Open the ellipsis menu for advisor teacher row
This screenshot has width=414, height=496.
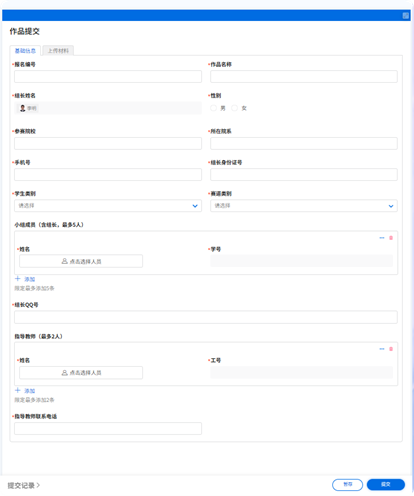382,349
